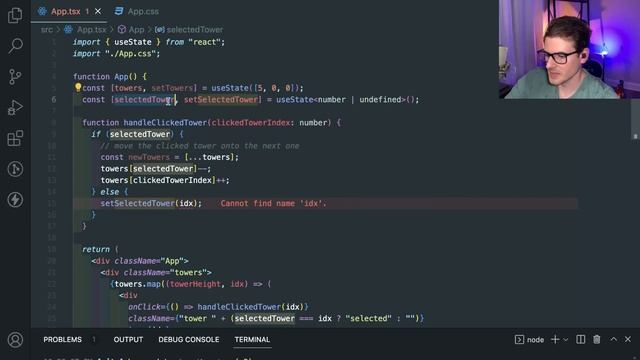The image size is (640, 360).
Task: Click 'return (' on line 19
Action: (x=100, y=249)
